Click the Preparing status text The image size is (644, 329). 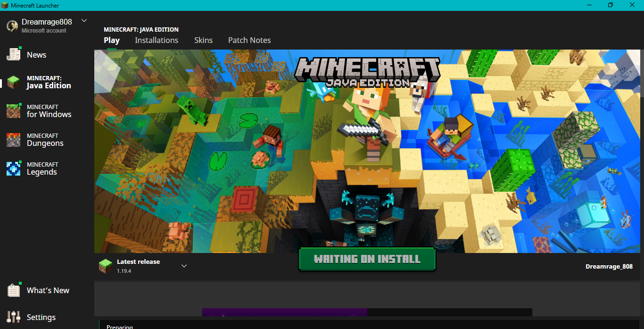(x=120, y=327)
